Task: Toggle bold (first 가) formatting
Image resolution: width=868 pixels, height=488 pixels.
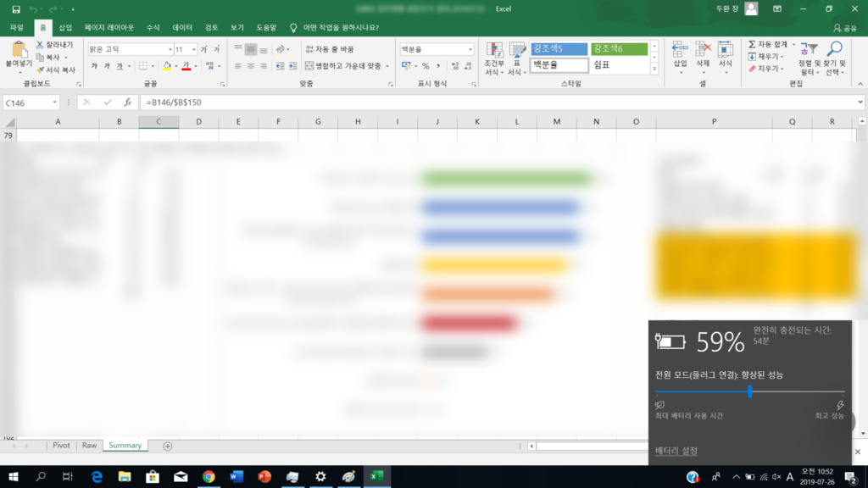Action: pos(94,66)
